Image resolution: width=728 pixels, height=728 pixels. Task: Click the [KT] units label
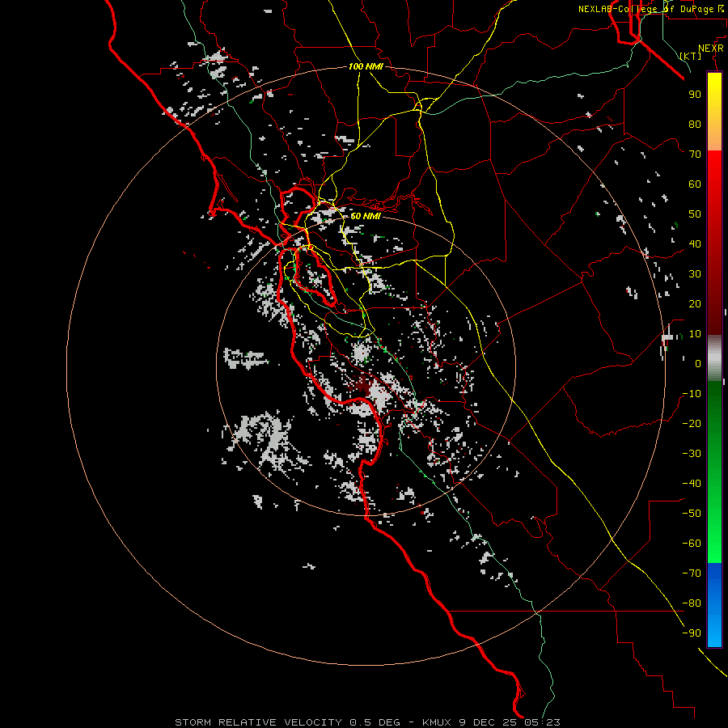click(690, 56)
